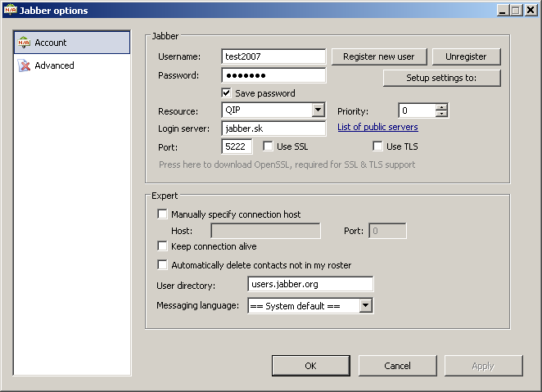Click the Cancel button
This screenshot has width=542, height=392.
coord(398,366)
